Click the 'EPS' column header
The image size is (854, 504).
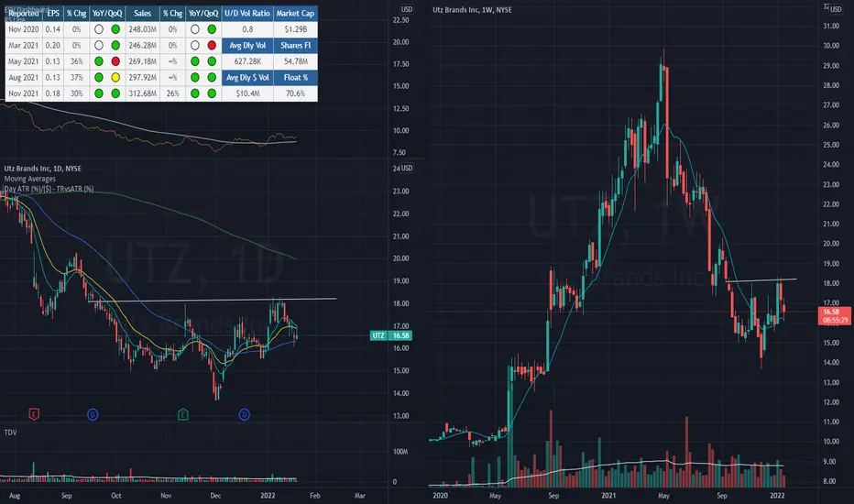pos(53,13)
